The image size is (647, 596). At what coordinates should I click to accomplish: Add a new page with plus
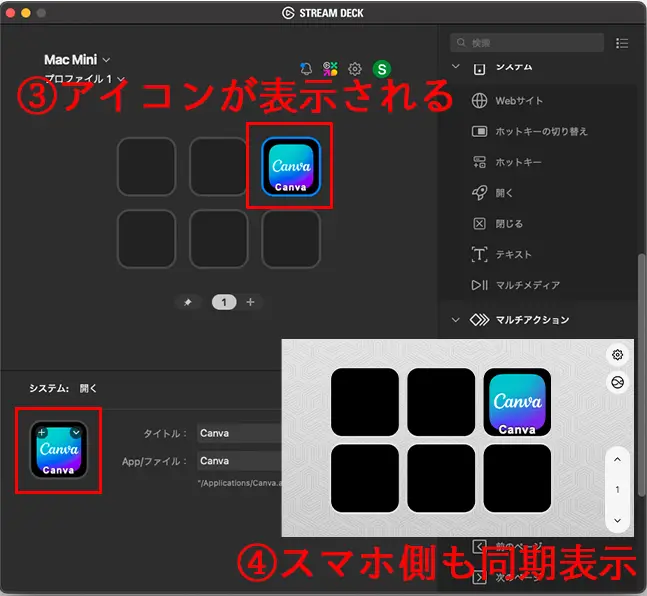(x=250, y=302)
